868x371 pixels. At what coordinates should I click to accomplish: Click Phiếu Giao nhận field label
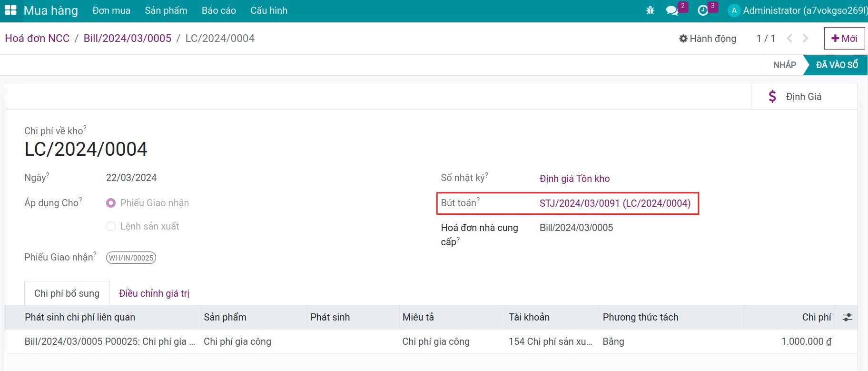click(60, 257)
